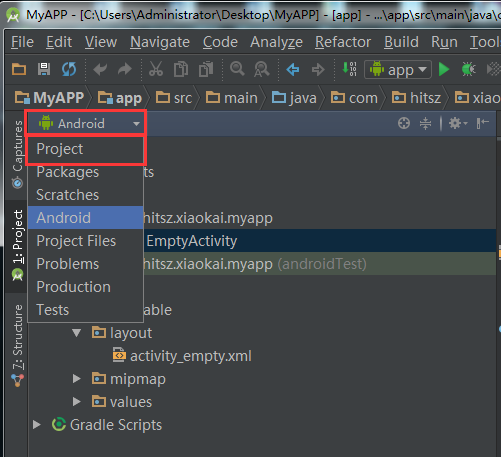Run the app with green play button
Image resolution: width=501 pixels, height=457 pixels.
[444, 69]
